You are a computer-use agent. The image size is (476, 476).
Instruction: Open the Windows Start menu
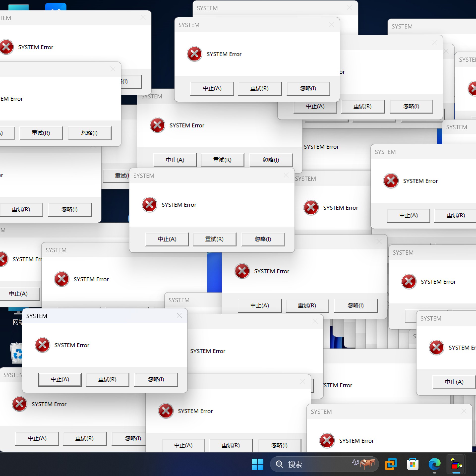click(x=257, y=464)
